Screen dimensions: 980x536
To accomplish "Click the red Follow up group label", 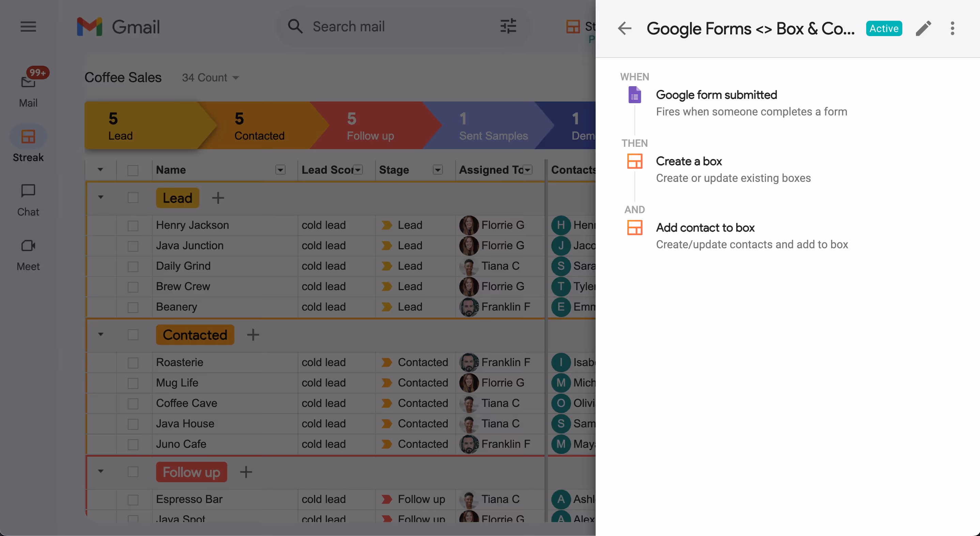I will click(x=192, y=472).
